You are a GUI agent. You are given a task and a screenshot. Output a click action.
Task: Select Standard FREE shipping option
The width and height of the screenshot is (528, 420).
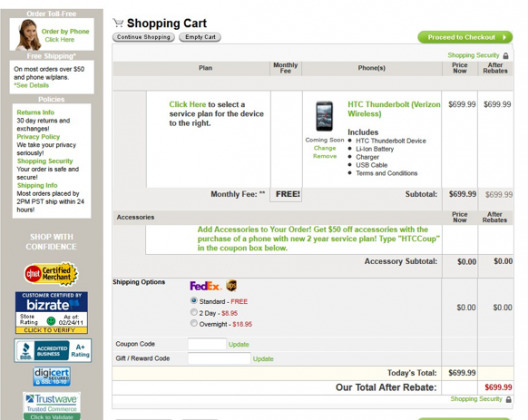pyautogui.click(x=194, y=300)
